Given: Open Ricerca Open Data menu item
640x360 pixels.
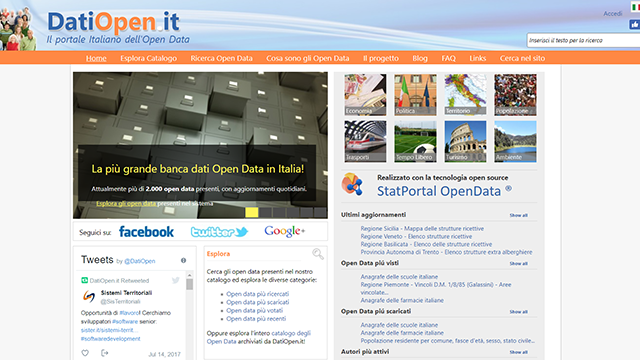Looking at the screenshot, I should click(x=222, y=58).
